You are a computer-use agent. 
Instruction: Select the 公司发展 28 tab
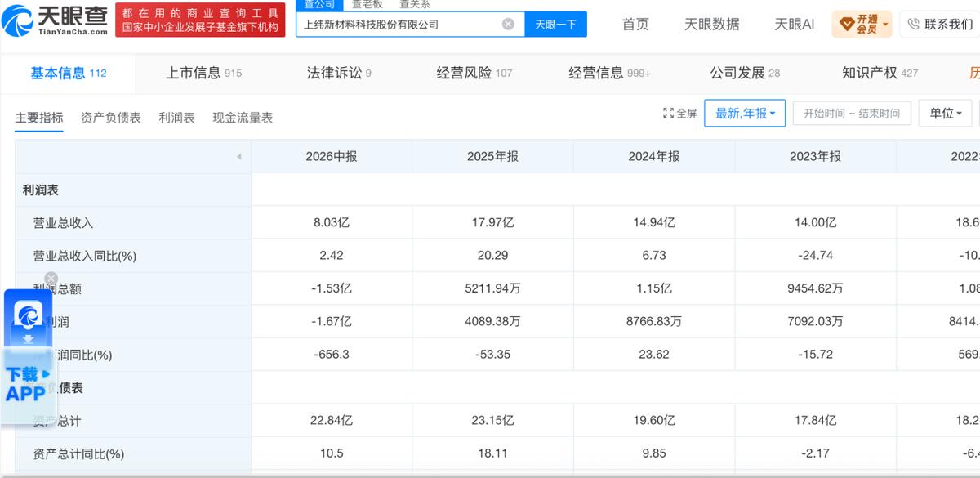pyautogui.click(x=745, y=74)
